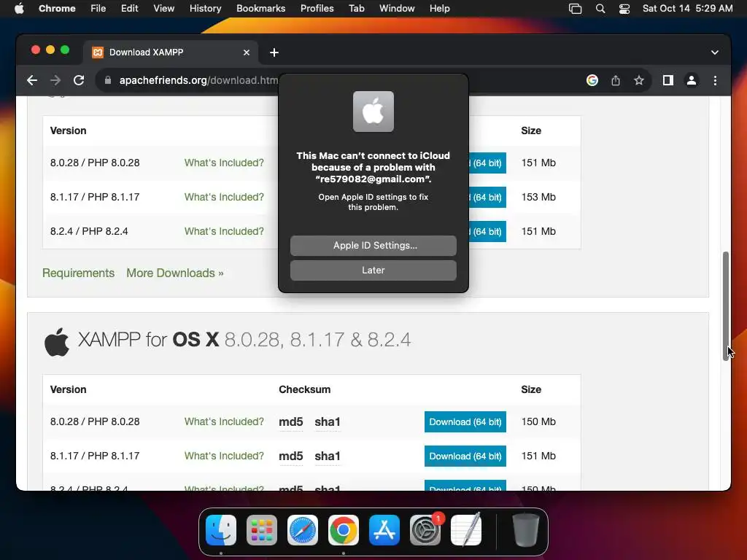Screen dimensions: 747x560
Task: Close the Download XAMPP tab
Action: click(x=247, y=52)
